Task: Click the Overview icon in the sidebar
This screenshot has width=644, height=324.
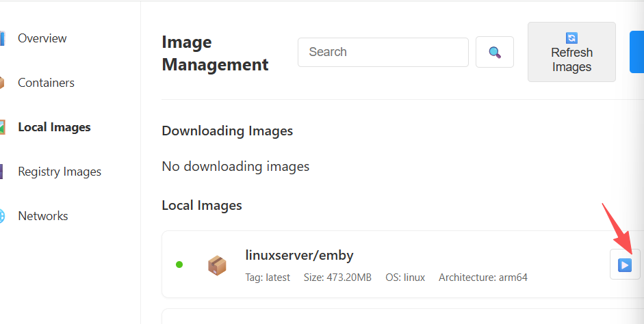Action: coord(3,38)
